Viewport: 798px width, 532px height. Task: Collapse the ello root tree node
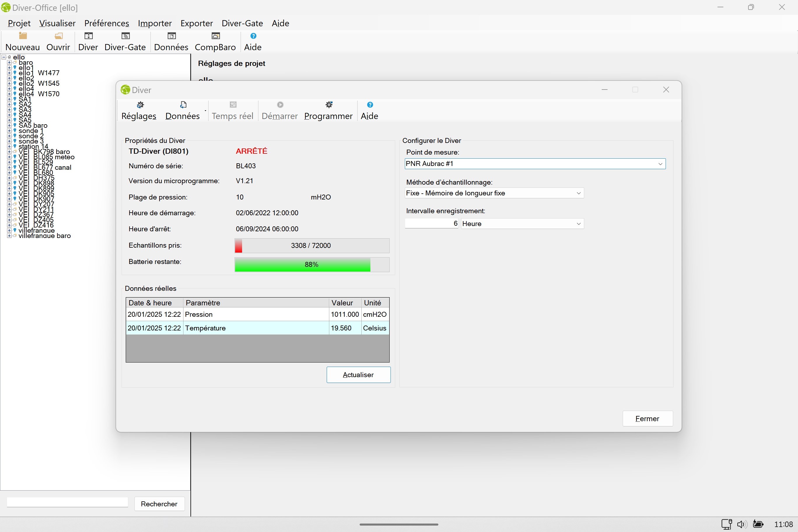click(4, 57)
